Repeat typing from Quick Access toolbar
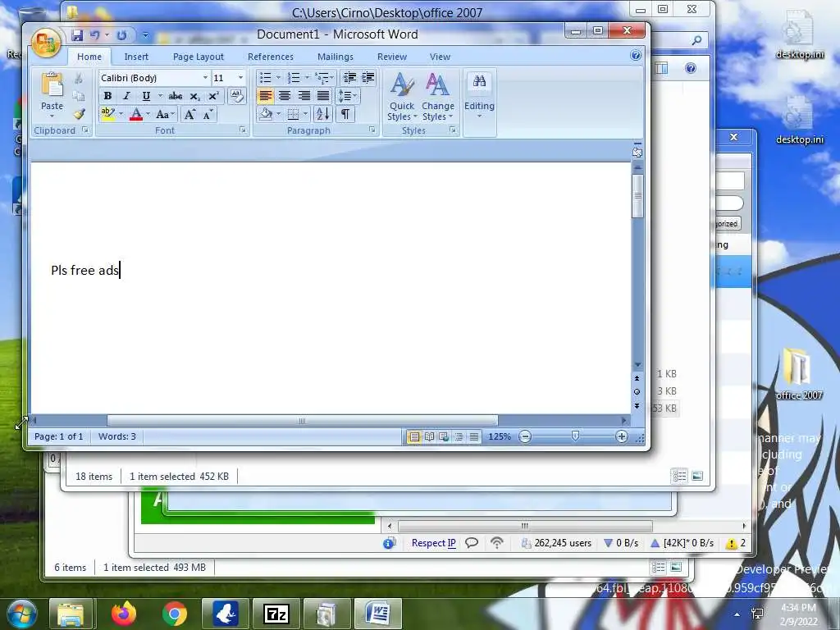This screenshot has width=840, height=630. pos(121,35)
